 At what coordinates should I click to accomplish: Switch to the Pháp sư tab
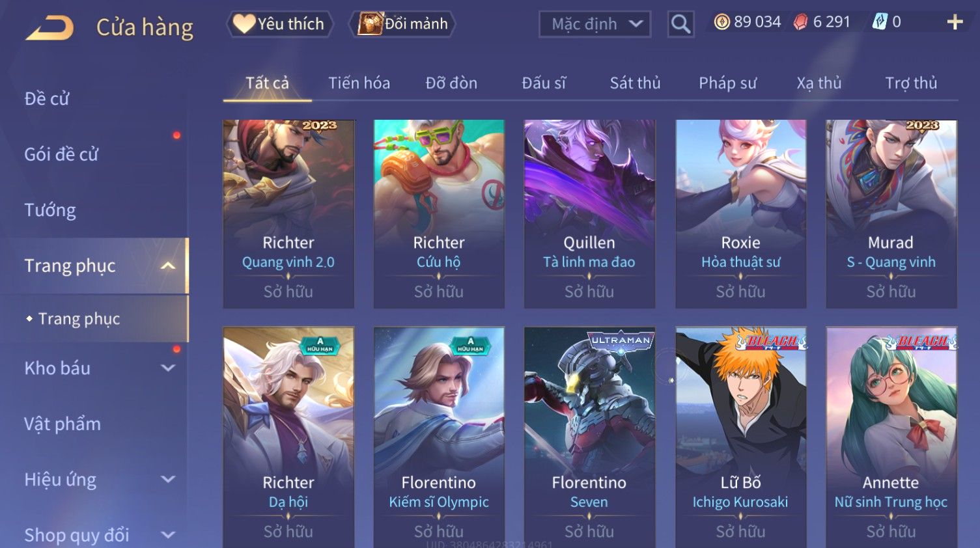(727, 83)
